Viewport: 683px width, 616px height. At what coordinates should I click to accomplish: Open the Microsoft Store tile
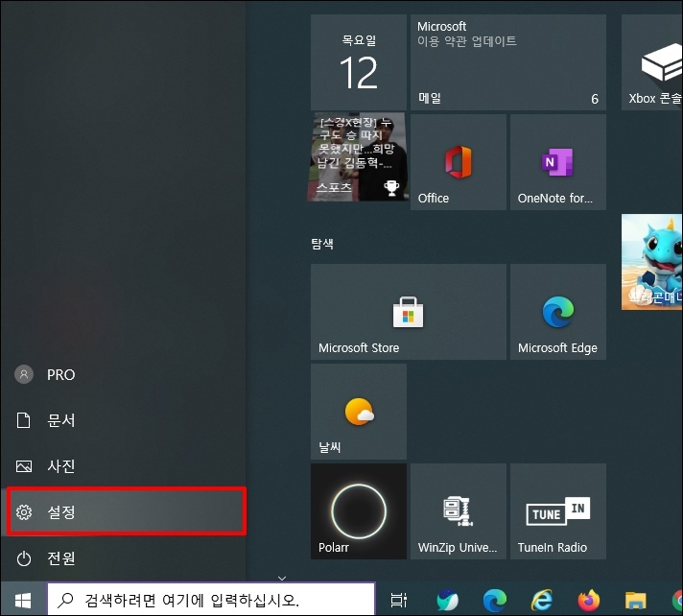pyautogui.click(x=409, y=312)
